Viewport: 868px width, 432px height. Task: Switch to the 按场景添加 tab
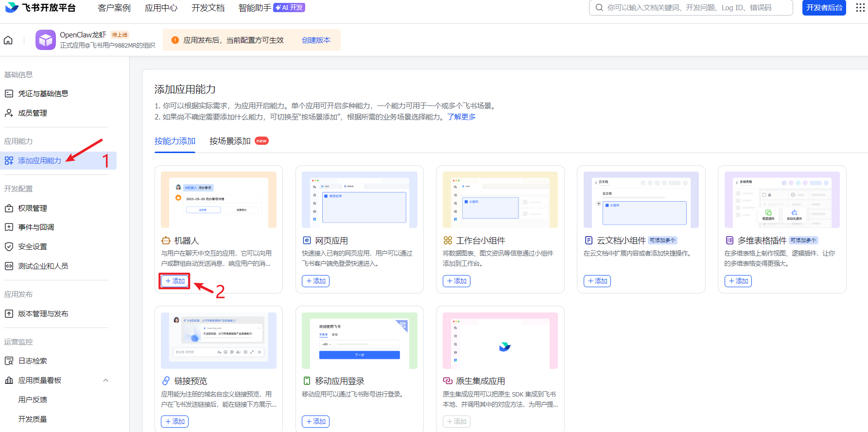230,141
